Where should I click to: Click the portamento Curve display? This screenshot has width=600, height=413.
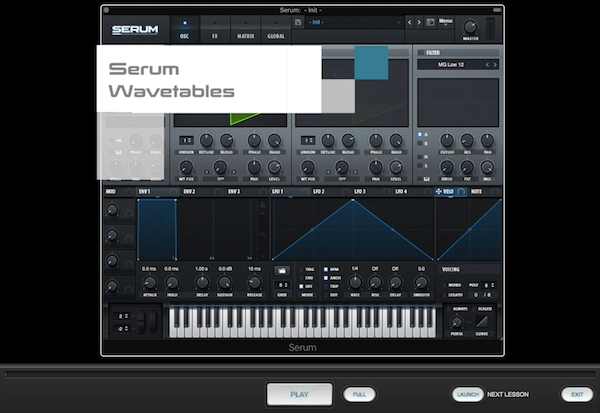point(482,322)
